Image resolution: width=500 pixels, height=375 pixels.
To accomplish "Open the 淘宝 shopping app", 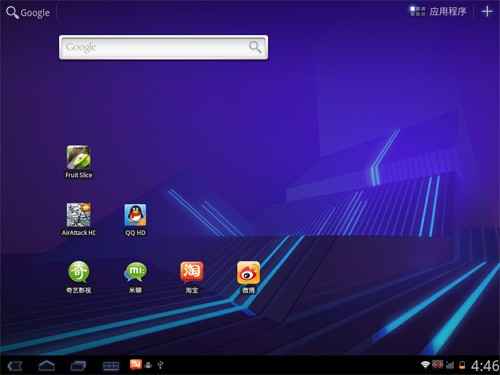I will coord(192,277).
